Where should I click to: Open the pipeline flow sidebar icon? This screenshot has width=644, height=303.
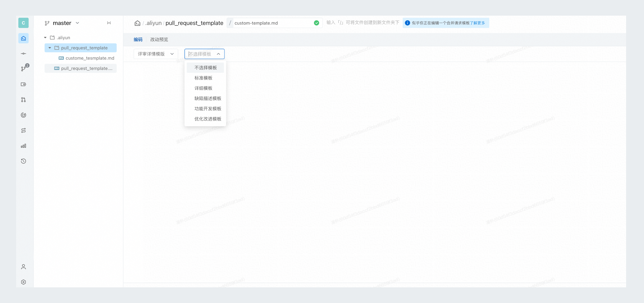coord(23,130)
